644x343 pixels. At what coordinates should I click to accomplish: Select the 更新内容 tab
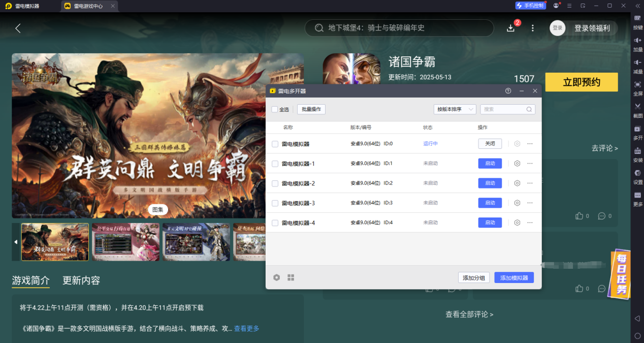coord(81,280)
